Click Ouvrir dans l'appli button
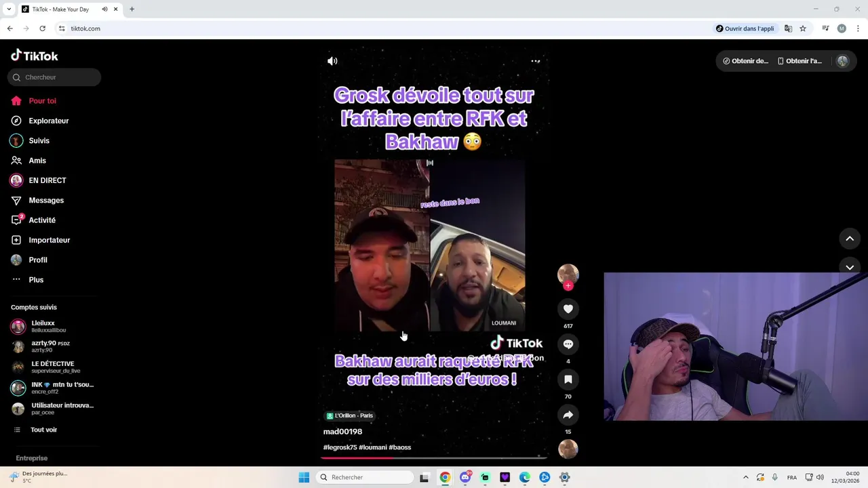 (745, 28)
